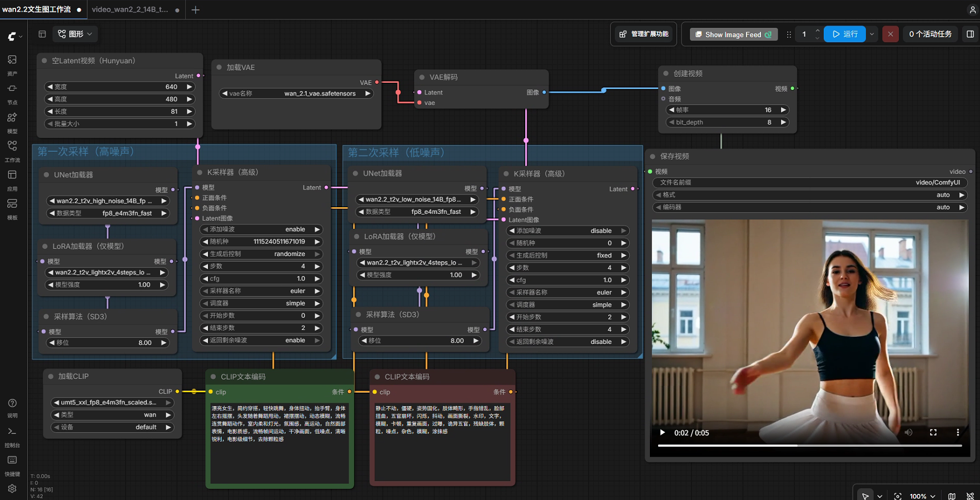Open the 100% zoom level dropdown
Screen dimensions: 980x500
click(x=922, y=496)
